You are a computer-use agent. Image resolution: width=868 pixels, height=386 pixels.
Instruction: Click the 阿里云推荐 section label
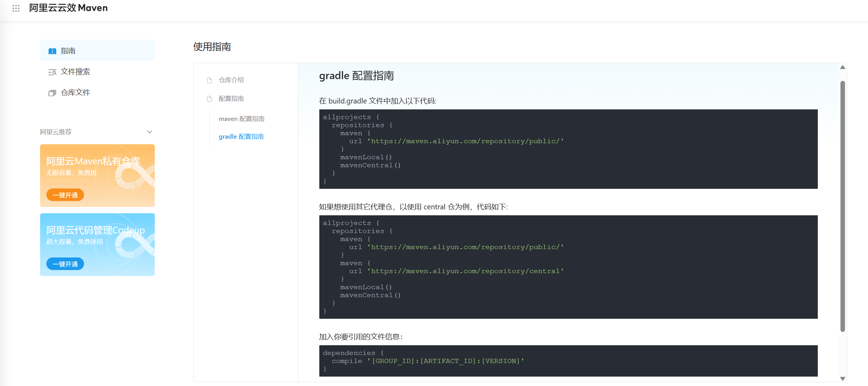coord(56,132)
